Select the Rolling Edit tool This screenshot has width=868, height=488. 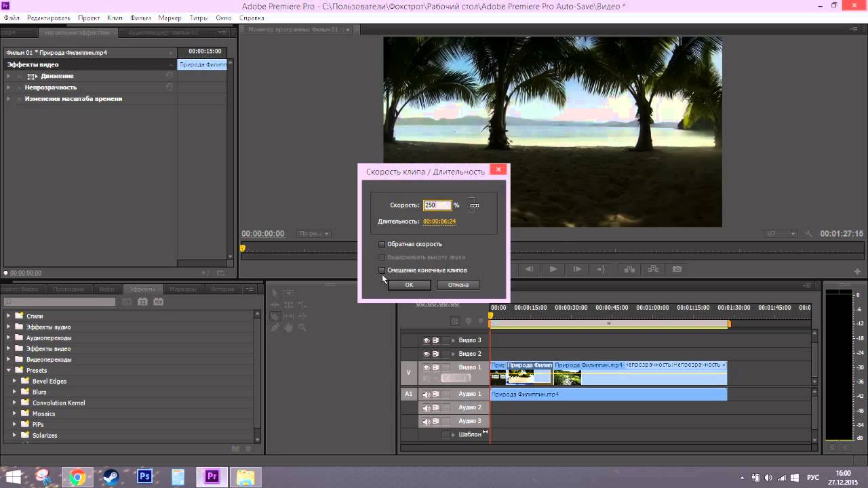click(x=288, y=305)
